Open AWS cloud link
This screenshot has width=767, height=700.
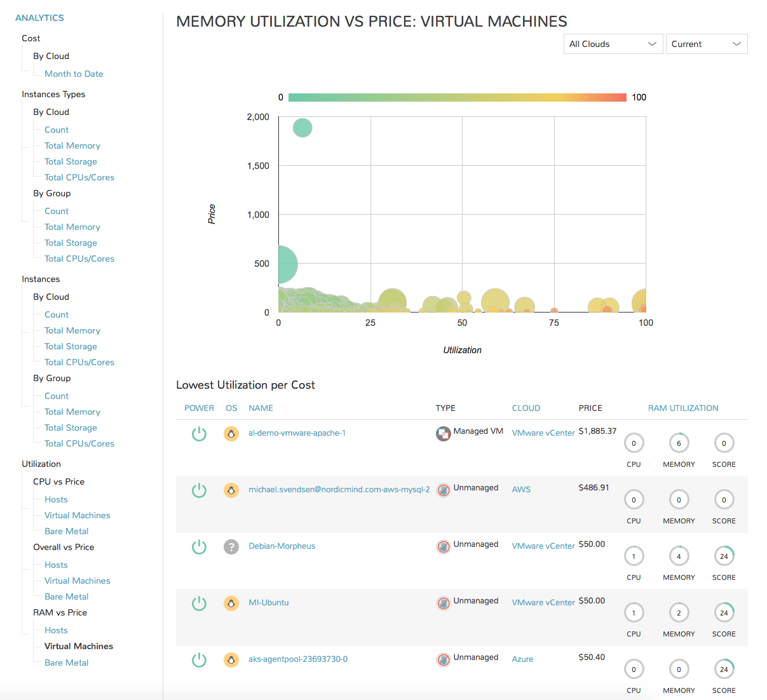pyautogui.click(x=521, y=490)
